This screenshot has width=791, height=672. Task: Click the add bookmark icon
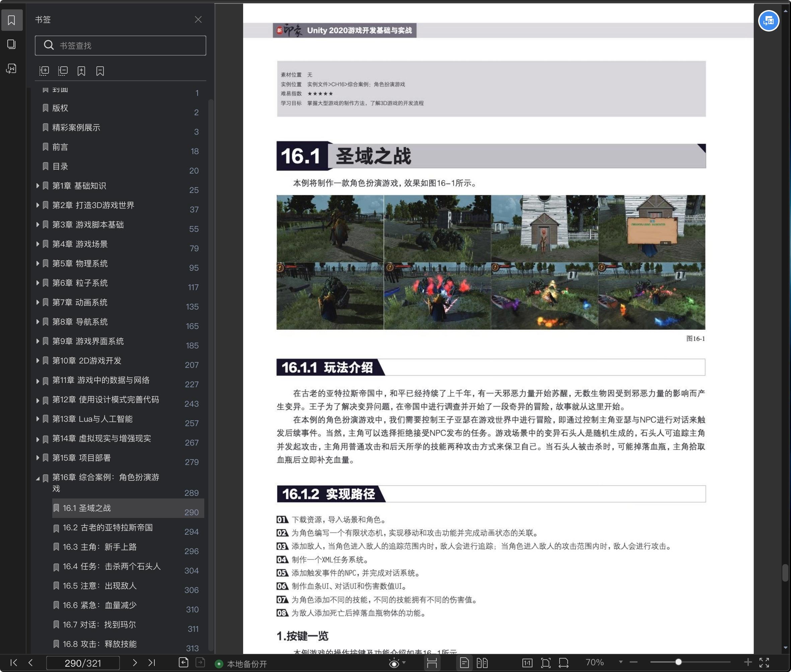coord(81,70)
